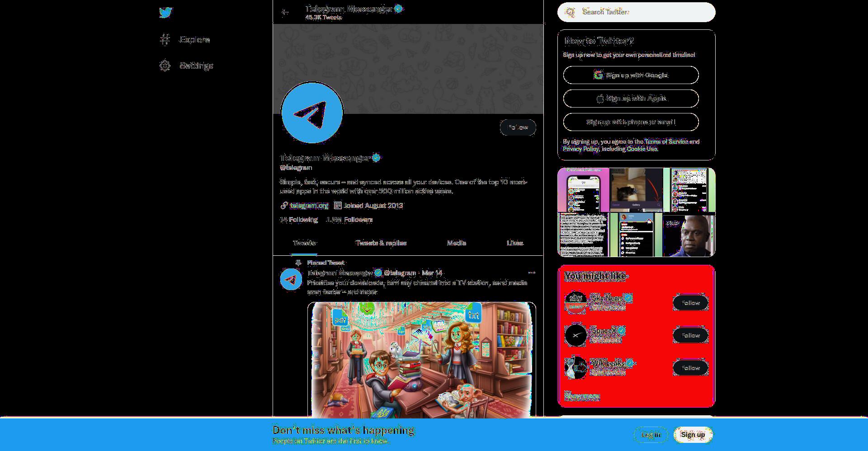The image size is (868, 451).
Task: Open the Sky News profile avatar
Action: tap(576, 302)
